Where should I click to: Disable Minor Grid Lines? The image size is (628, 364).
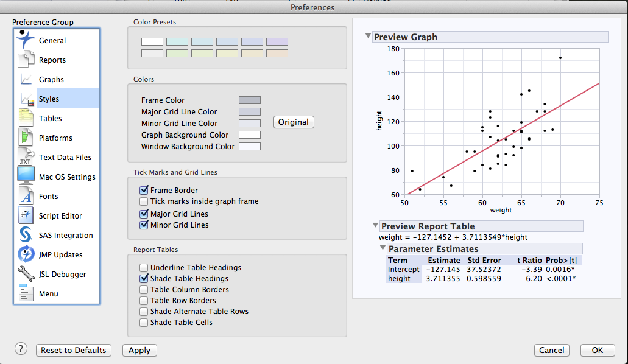click(144, 223)
